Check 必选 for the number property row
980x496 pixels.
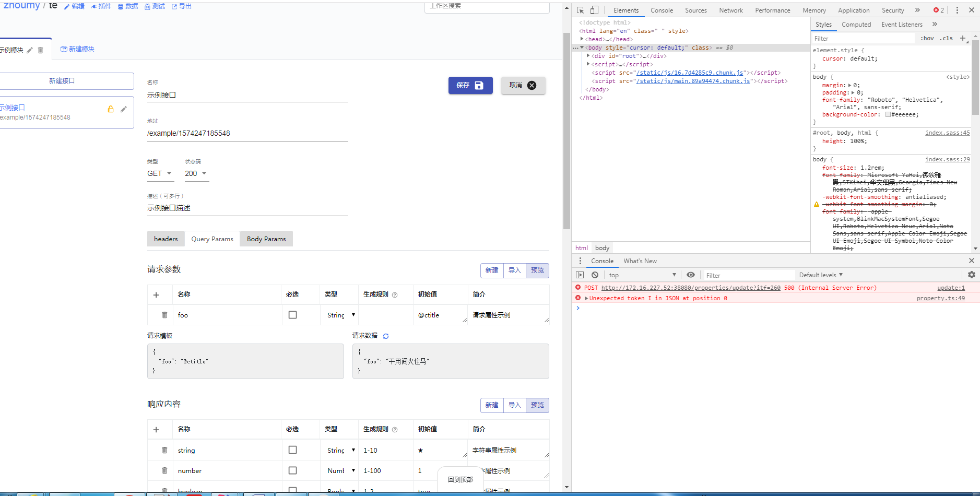click(x=293, y=470)
